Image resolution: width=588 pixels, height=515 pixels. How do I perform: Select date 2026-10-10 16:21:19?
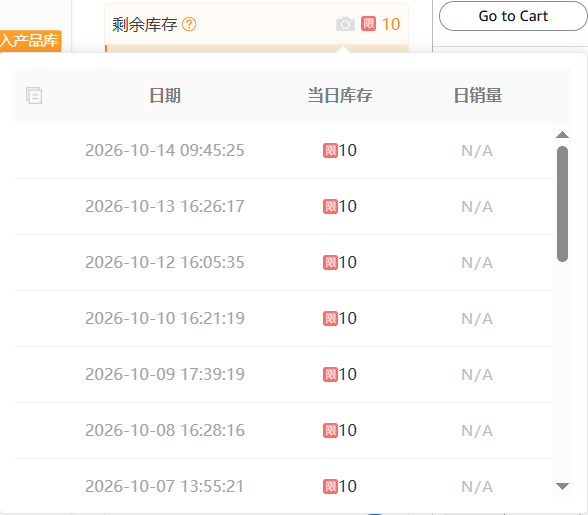tap(165, 318)
